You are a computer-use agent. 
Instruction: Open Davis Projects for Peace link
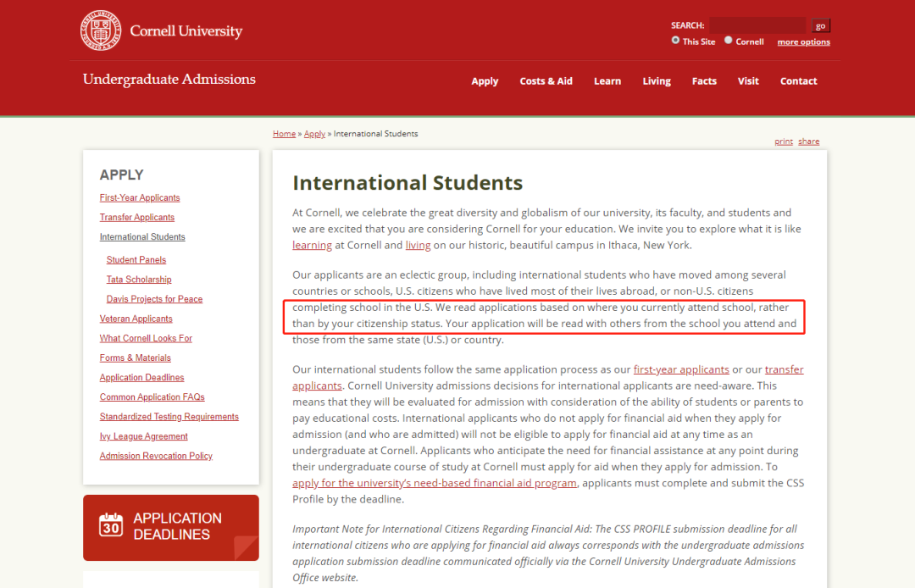click(155, 299)
